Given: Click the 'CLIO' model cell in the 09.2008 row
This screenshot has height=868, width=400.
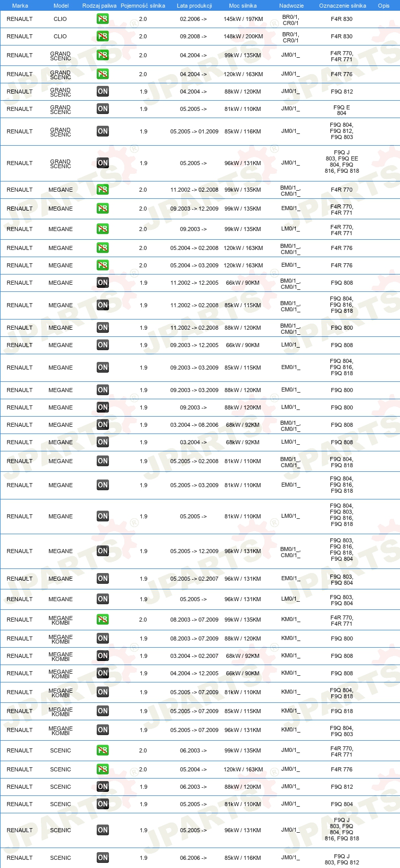Looking at the screenshot, I should (60, 36).
